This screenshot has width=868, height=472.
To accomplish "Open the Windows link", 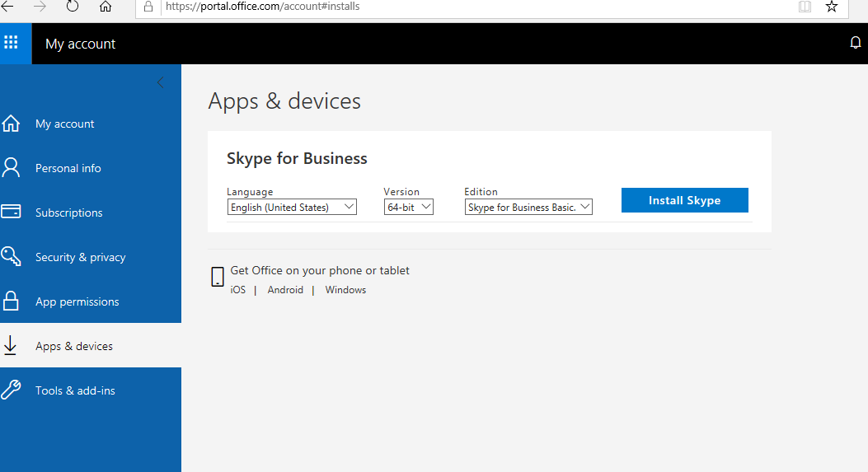I will pos(345,290).
